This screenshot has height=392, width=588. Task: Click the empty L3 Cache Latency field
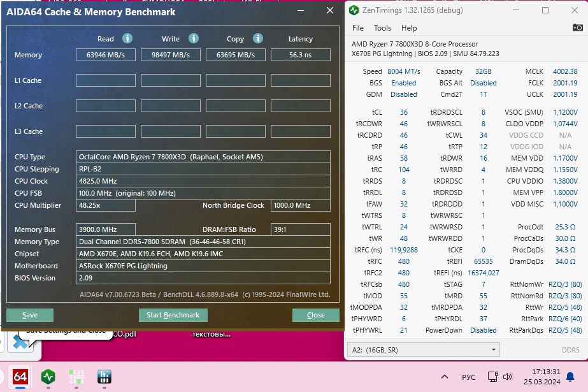point(301,131)
